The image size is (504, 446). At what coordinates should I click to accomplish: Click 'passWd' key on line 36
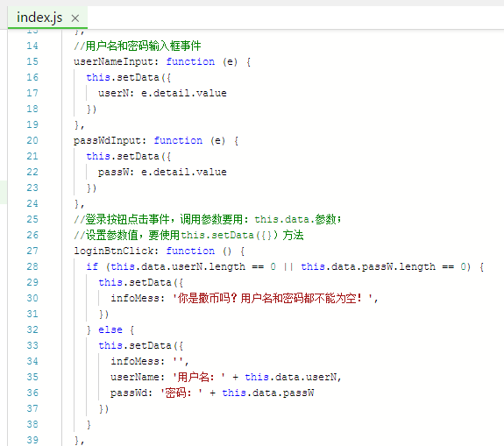coord(129,393)
